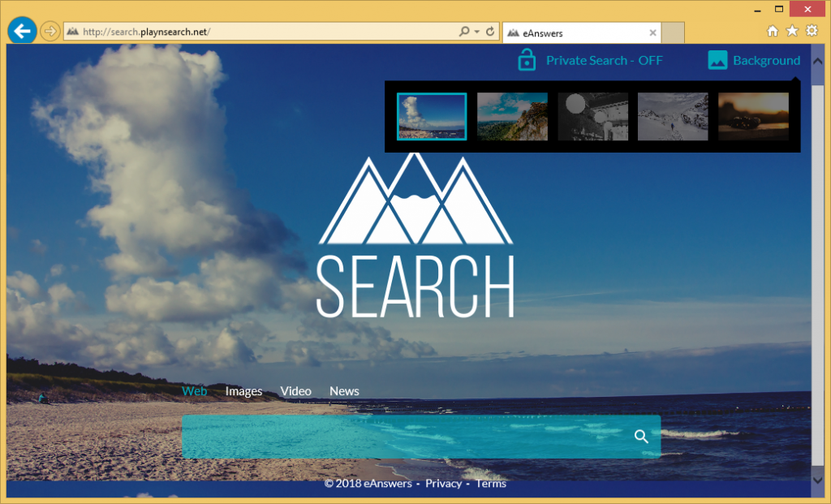The image size is (831, 504).
Task: Switch to the Video search tab
Action: (295, 391)
